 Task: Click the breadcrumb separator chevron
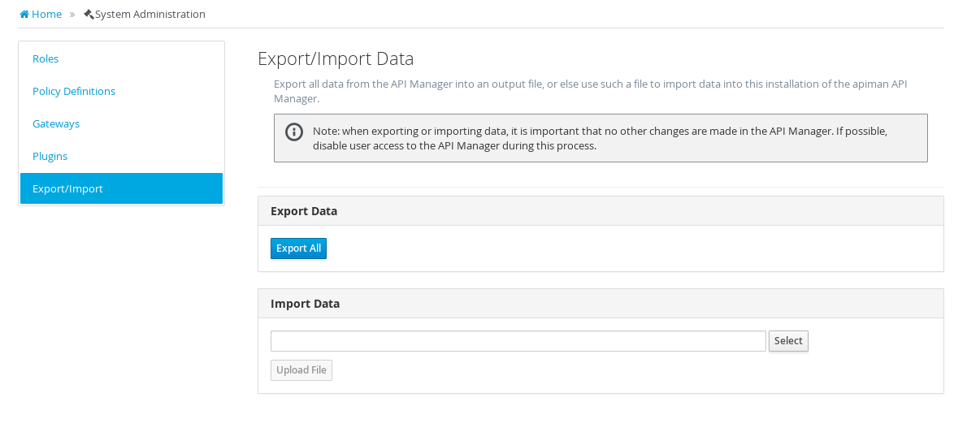click(72, 15)
